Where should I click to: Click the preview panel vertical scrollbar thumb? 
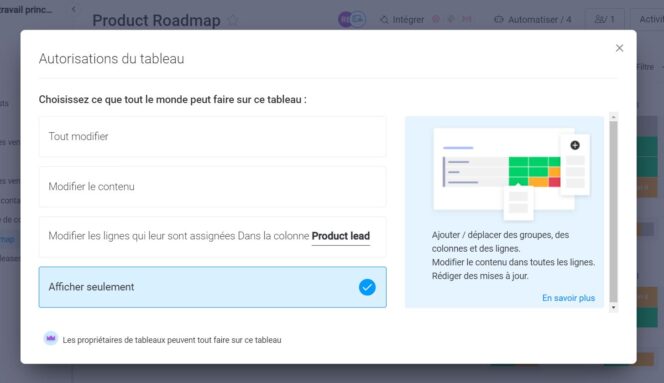(x=613, y=211)
